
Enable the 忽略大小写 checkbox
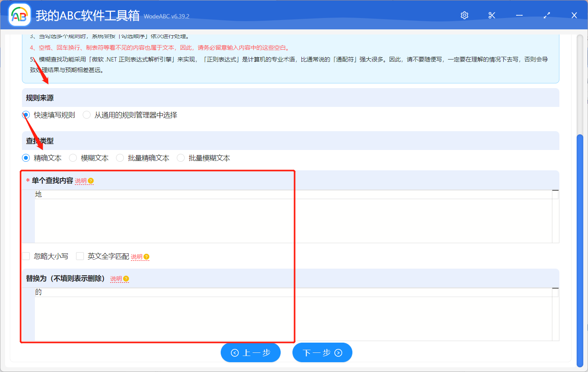26,256
